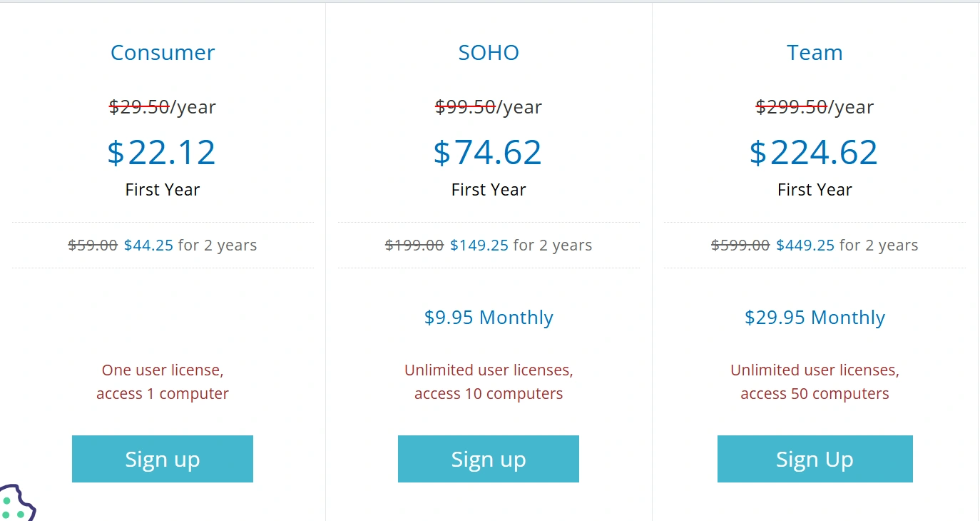
Task: Click the "access 10 computers" text
Action: [x=489, y=394]
